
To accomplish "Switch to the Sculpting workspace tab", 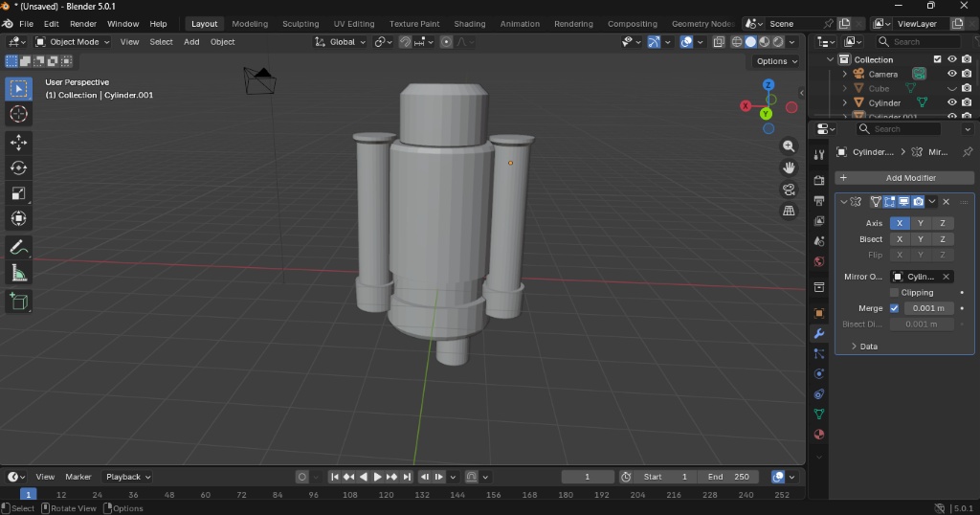I will [x=301, y=24].
